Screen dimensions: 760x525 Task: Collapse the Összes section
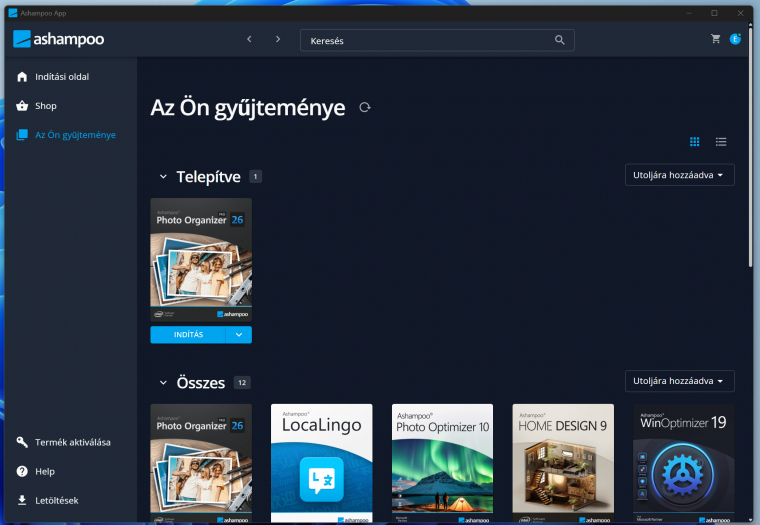[x=163, y=382]
